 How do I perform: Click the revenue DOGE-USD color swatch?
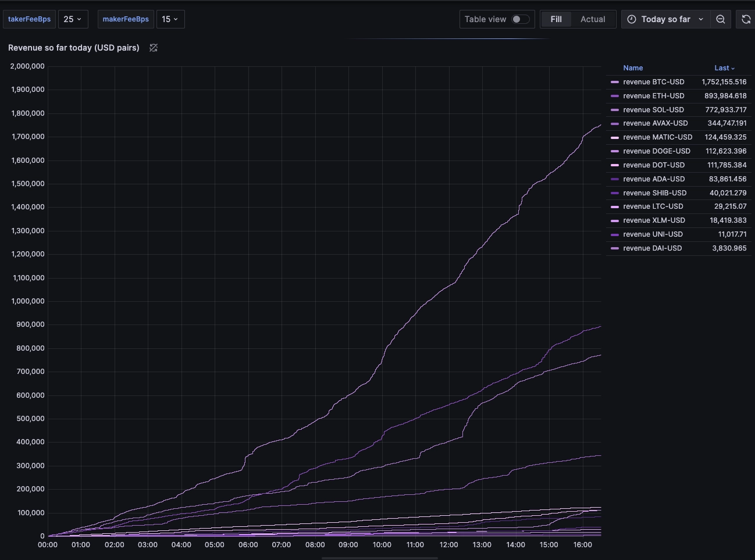tap(615, 151)
